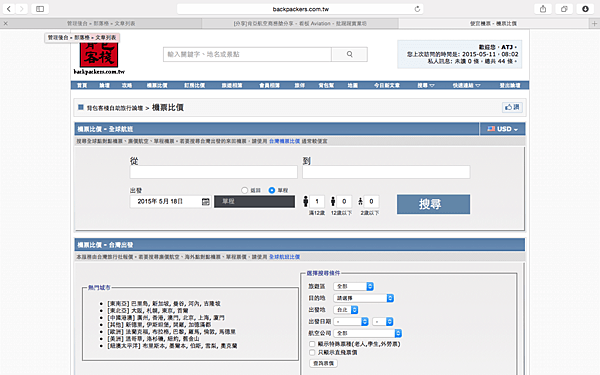Click the child count field under 12

click(x=344, y=201)
